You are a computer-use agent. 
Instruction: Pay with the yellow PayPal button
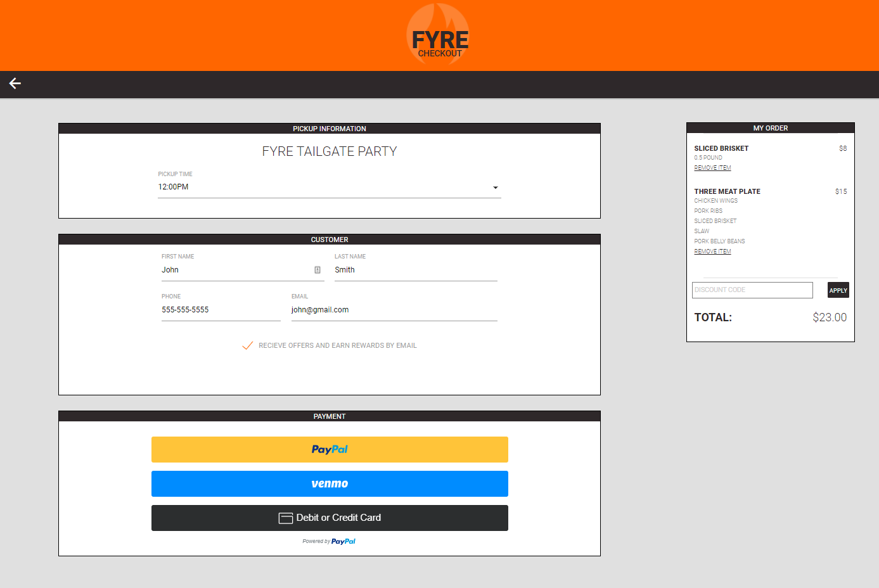tap(330, 449)
